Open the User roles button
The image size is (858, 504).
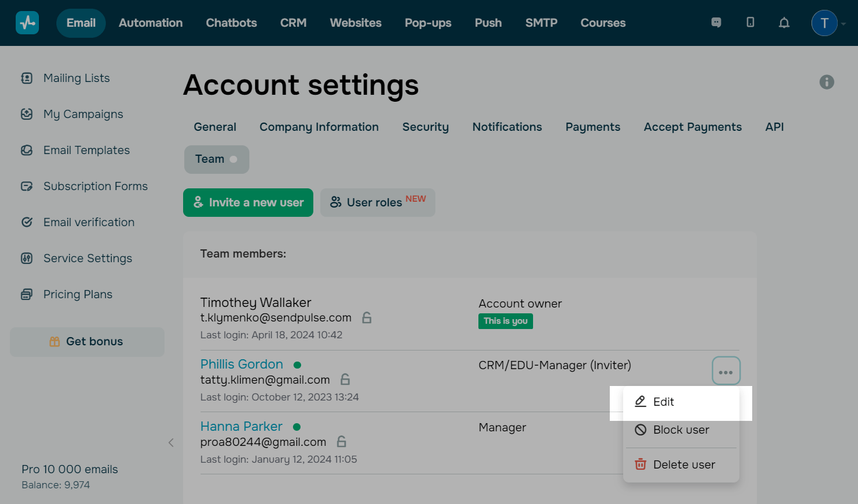tap(378, 202)
